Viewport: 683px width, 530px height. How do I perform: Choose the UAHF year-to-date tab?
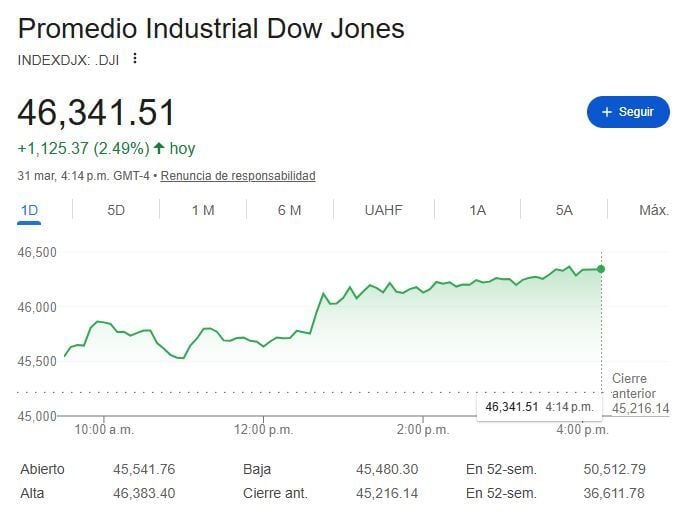click(384, 210)
